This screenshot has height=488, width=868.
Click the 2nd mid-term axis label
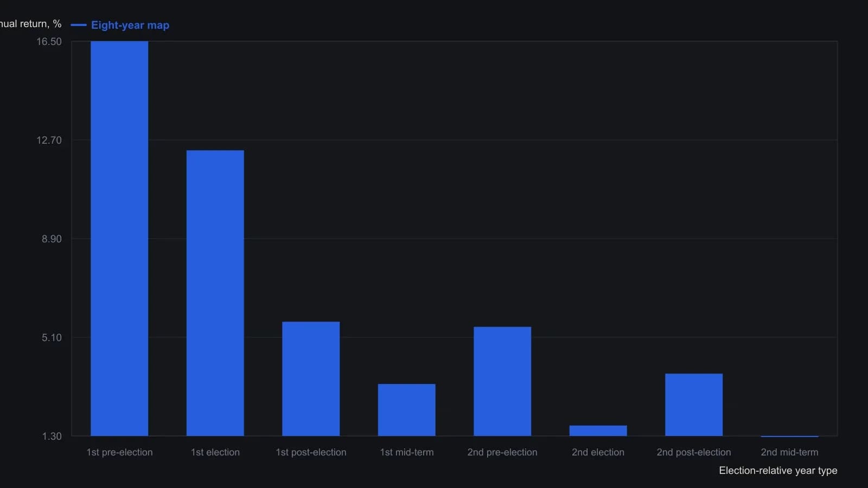(790, 452)
